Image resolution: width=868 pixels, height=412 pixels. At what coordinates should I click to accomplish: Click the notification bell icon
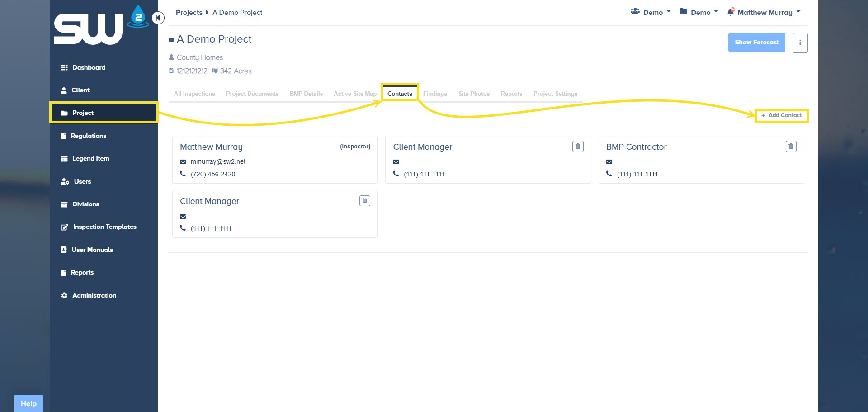pyautogui.click(x=731, y=12)
